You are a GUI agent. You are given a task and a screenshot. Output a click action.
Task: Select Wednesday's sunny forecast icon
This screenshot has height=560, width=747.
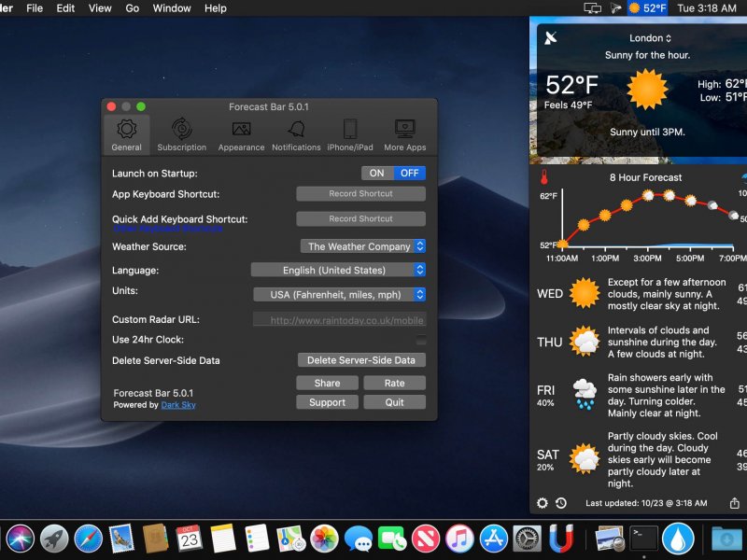coord(585,293)
